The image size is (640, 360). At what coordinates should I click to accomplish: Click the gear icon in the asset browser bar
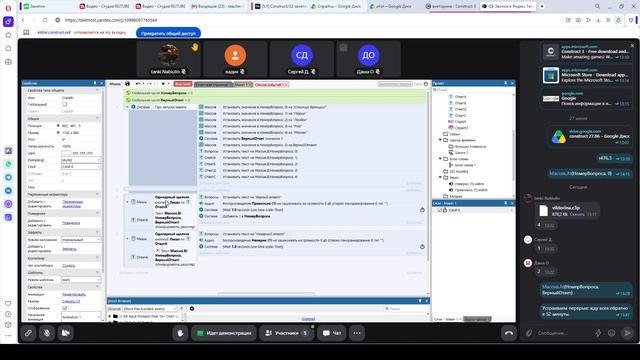(x=192, y=309)
